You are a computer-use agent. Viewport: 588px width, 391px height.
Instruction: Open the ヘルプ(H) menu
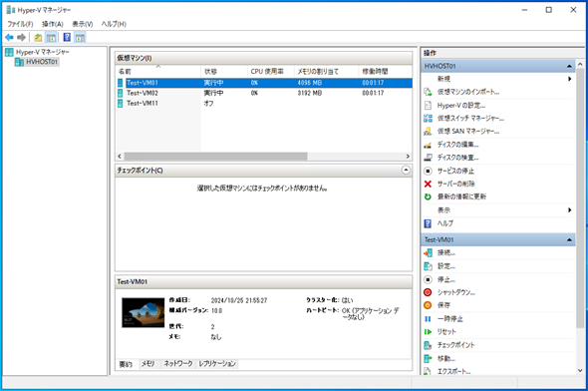click(114, 24)
